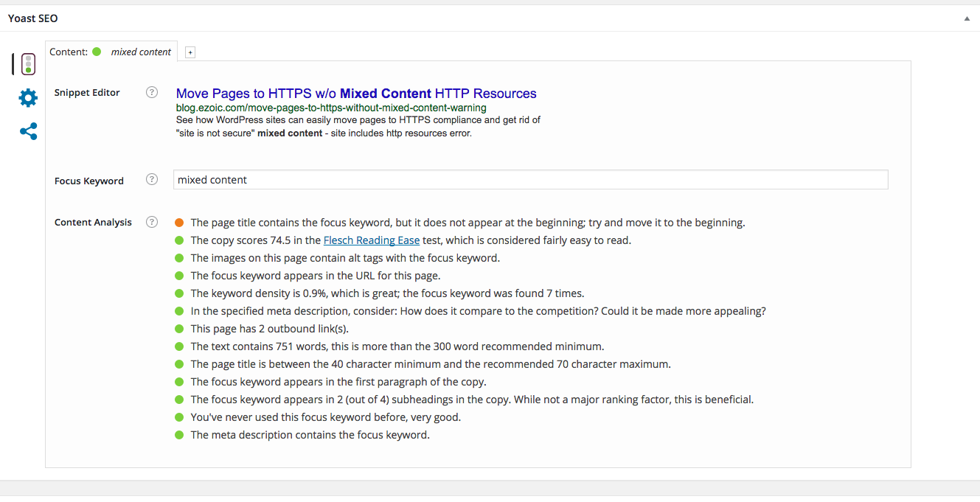Open the social share settings tab

pyautogui.click(x=28, y=132)
